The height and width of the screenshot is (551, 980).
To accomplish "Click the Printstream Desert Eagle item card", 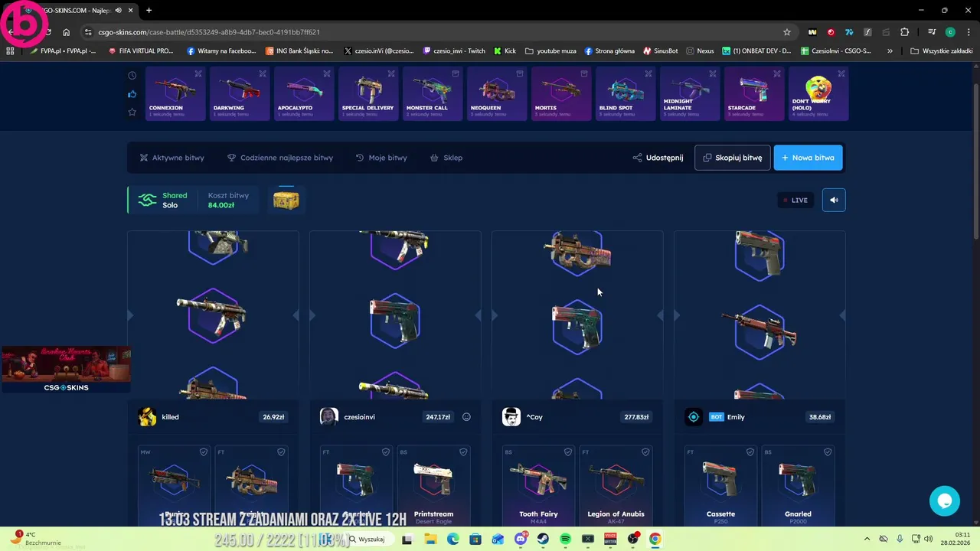I will click(433, 485).
